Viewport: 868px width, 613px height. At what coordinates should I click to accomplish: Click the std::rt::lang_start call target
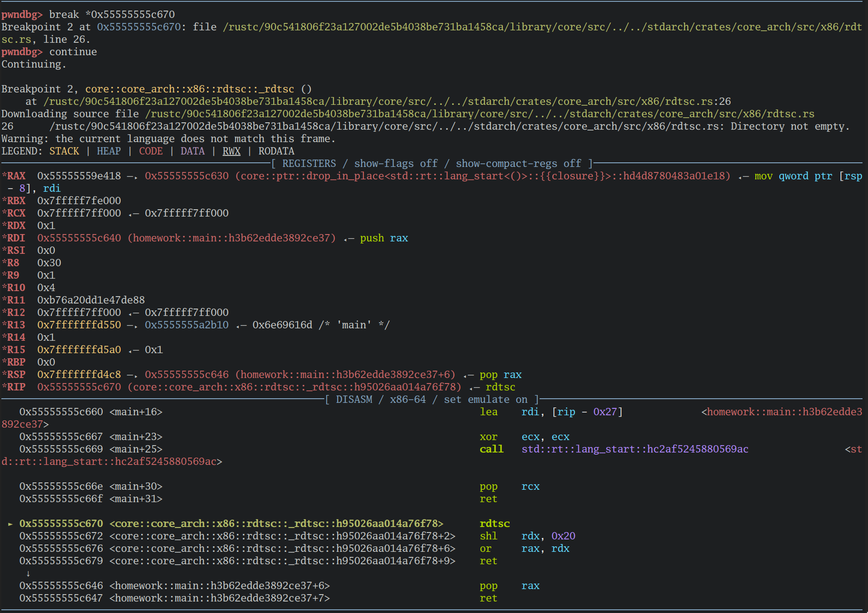[635, 449]
